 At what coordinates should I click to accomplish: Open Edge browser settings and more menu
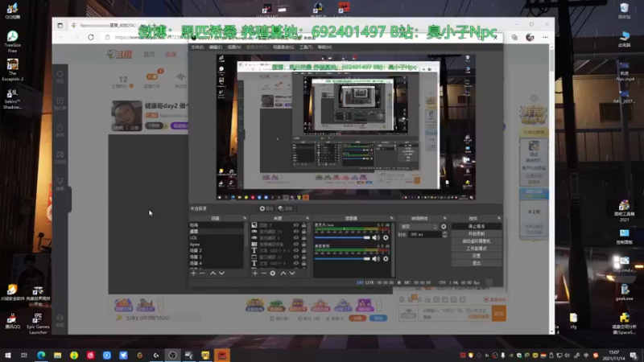tap(545, 37)
